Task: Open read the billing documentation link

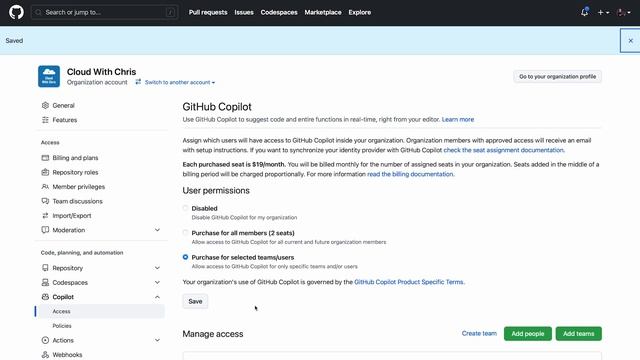Action: click(x=410, y=174)
